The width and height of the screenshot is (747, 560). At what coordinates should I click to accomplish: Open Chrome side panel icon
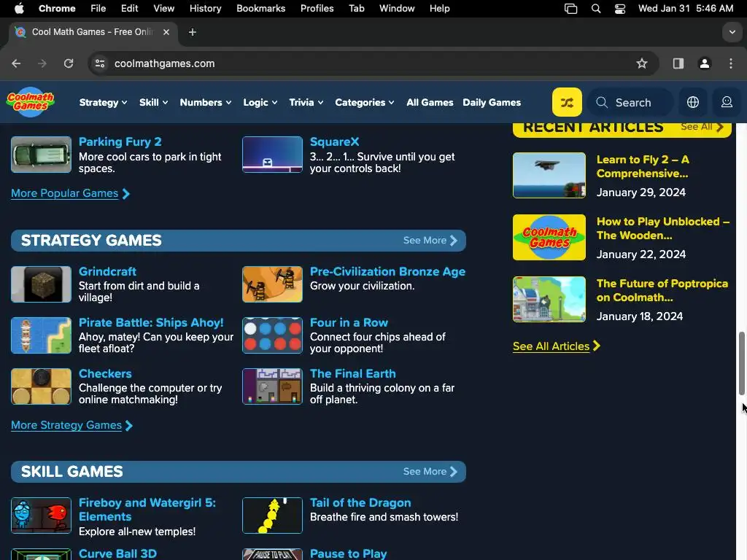coord(678,63)
